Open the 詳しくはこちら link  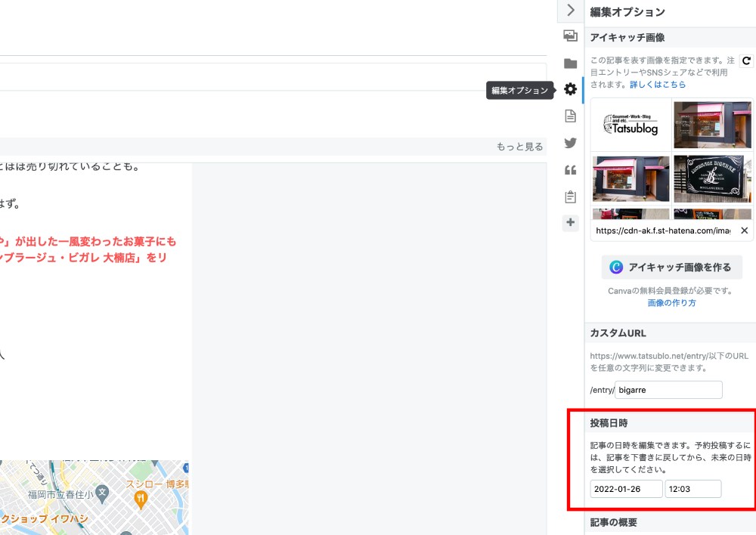pyautogui.click(x=658, y=85)
